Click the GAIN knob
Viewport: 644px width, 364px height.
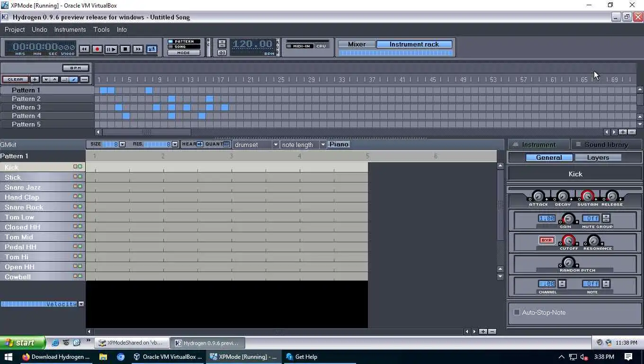[568, 218]
